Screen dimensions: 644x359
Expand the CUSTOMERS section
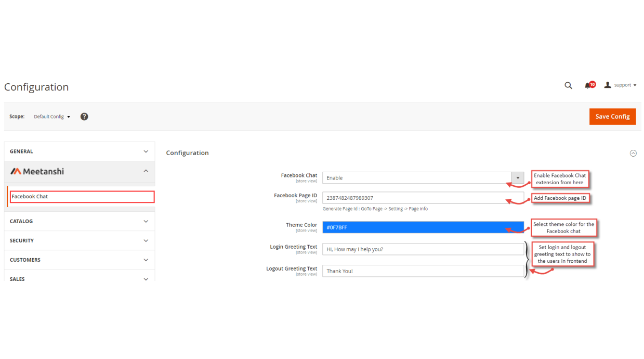tap(80, 260)
